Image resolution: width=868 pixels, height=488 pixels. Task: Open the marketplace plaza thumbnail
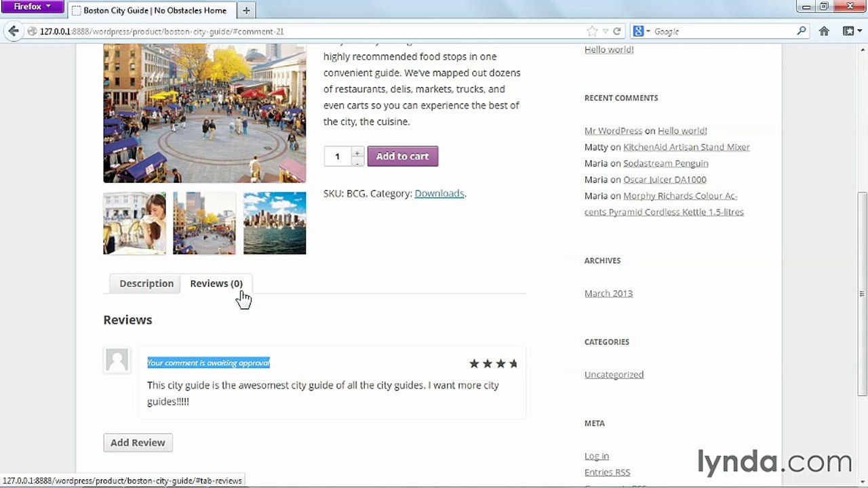[204, 223]
